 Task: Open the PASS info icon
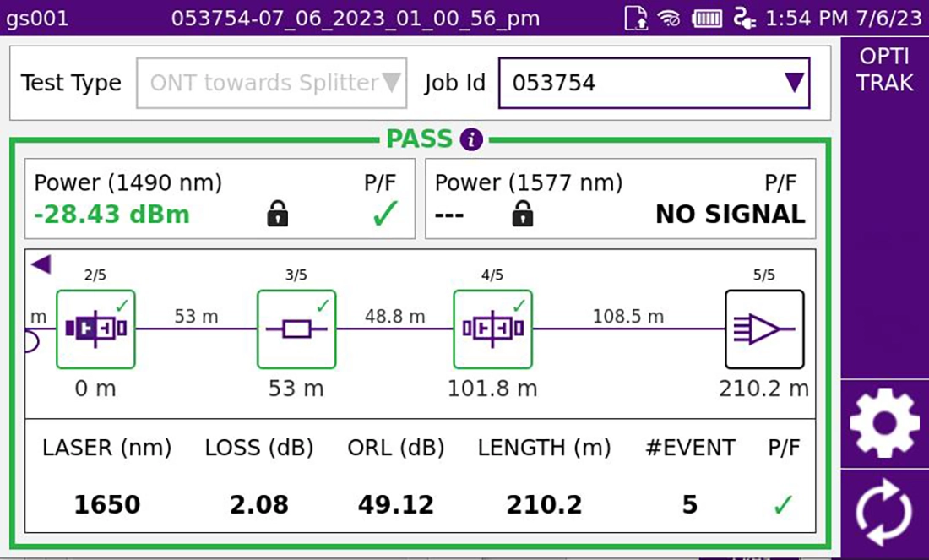coord(471,140)
